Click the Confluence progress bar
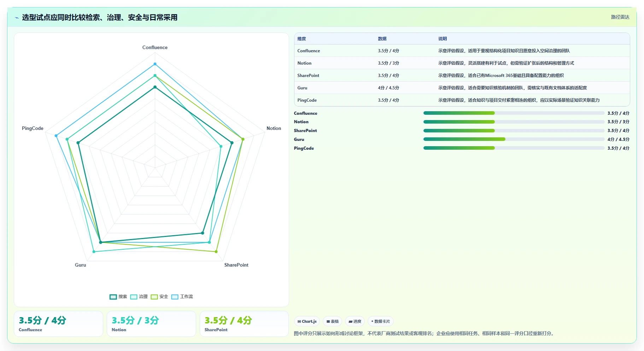This screenshot has width=644, height=351. 514,113
